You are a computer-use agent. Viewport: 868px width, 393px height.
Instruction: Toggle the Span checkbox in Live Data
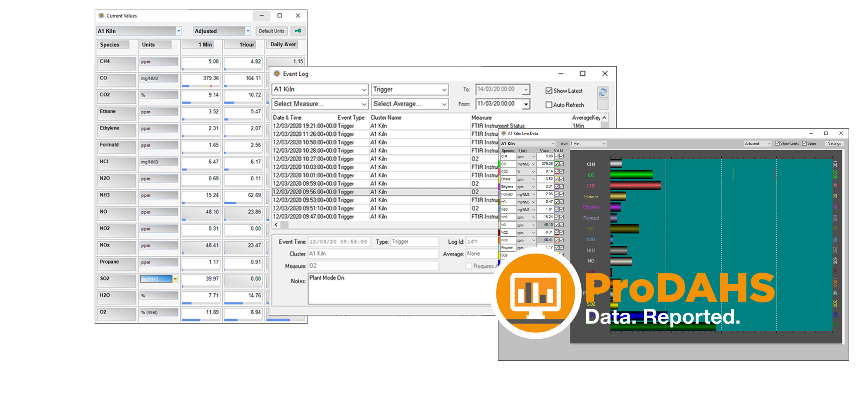804,144
